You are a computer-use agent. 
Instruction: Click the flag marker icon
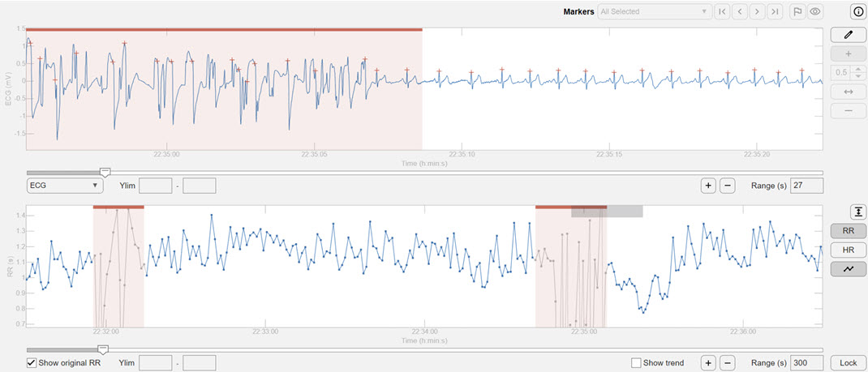797,11
